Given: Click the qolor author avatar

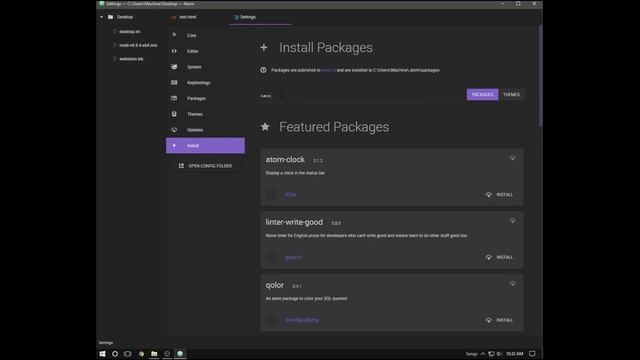Looking at the screenshot, I should [x=272, y=320].
